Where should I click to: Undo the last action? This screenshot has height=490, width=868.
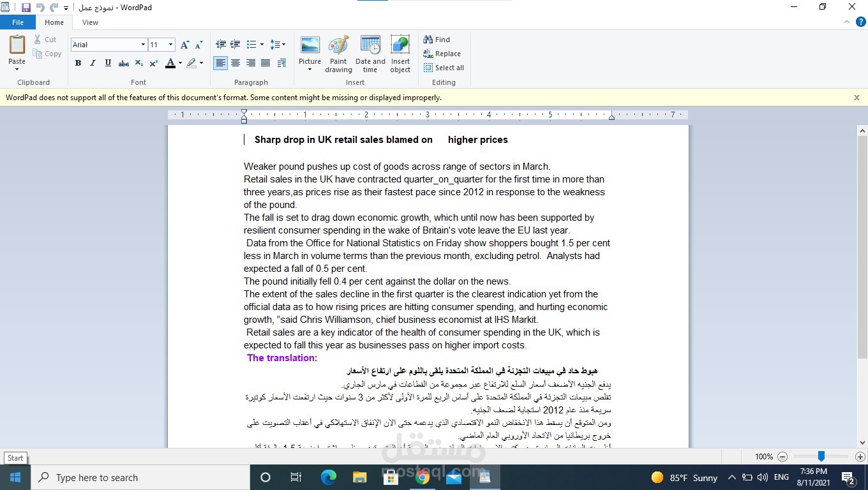[40, 8]
